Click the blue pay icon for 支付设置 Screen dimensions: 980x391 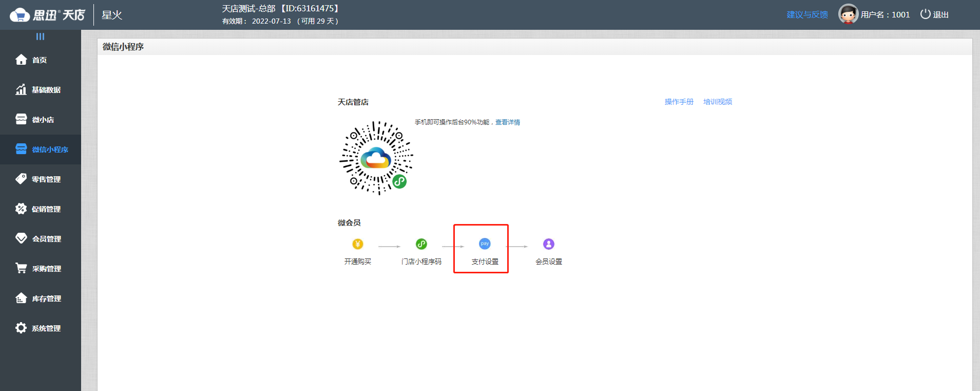pos(485,244)
